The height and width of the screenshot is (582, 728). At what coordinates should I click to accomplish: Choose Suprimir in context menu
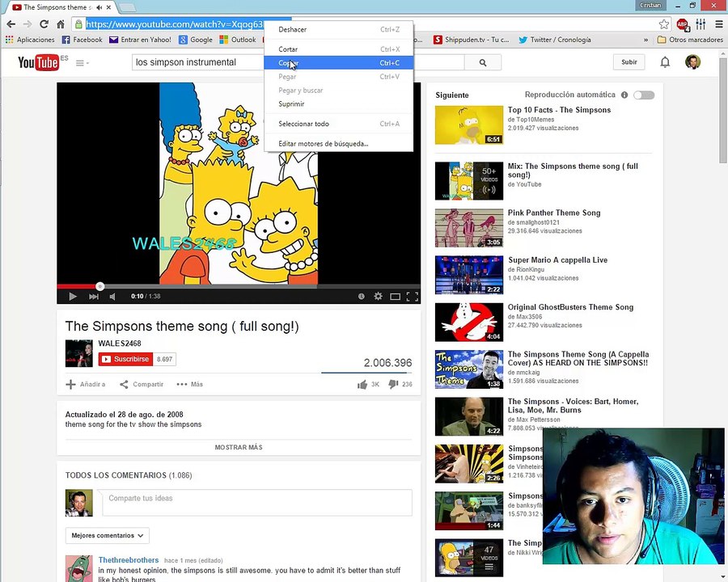[338, 104]
